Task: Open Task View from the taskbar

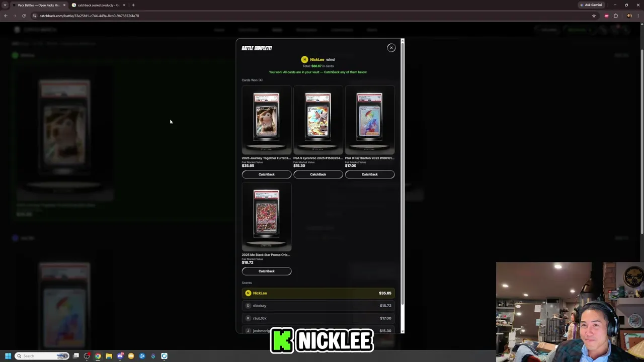Action: 76,356
